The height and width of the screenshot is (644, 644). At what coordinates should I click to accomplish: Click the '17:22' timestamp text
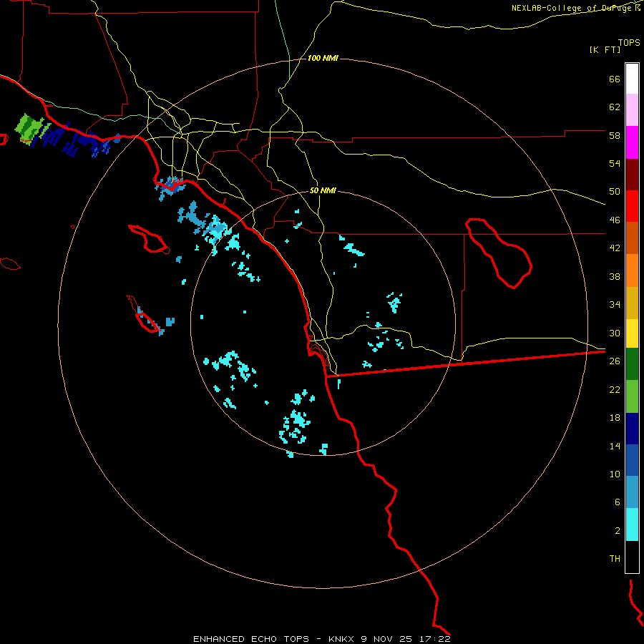pos(435,639)
